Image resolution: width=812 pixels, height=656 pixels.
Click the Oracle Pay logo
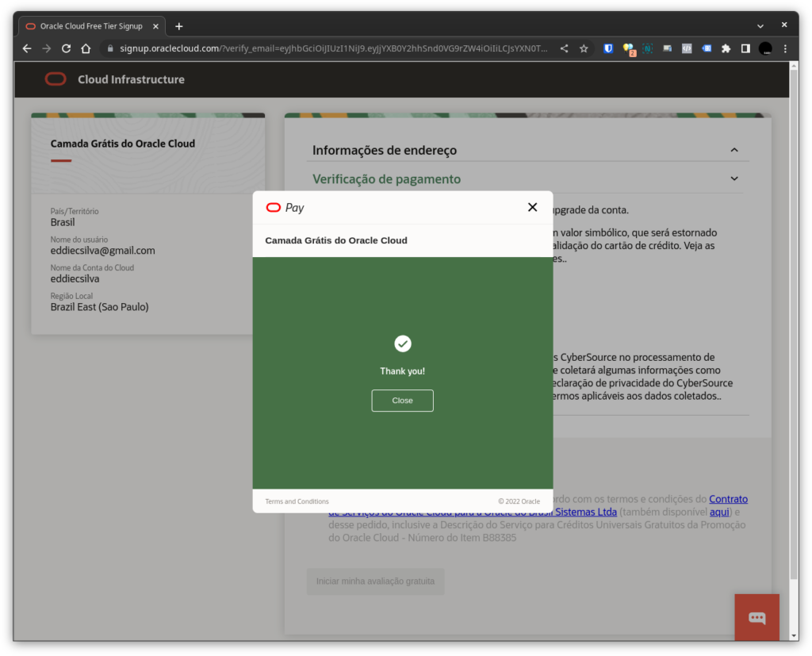[x=285, y=208]
